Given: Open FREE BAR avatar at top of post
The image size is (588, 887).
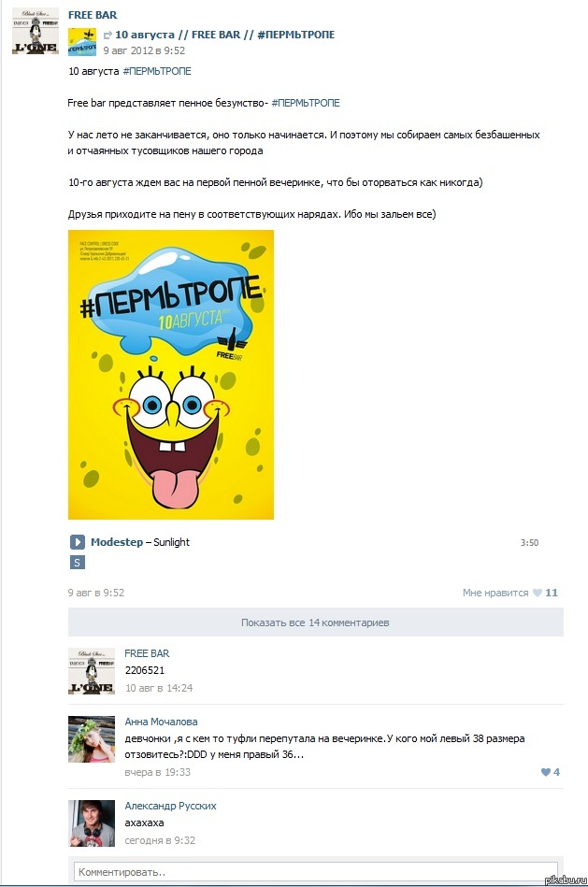Looking at the screenshot, I should click(36, 31).
